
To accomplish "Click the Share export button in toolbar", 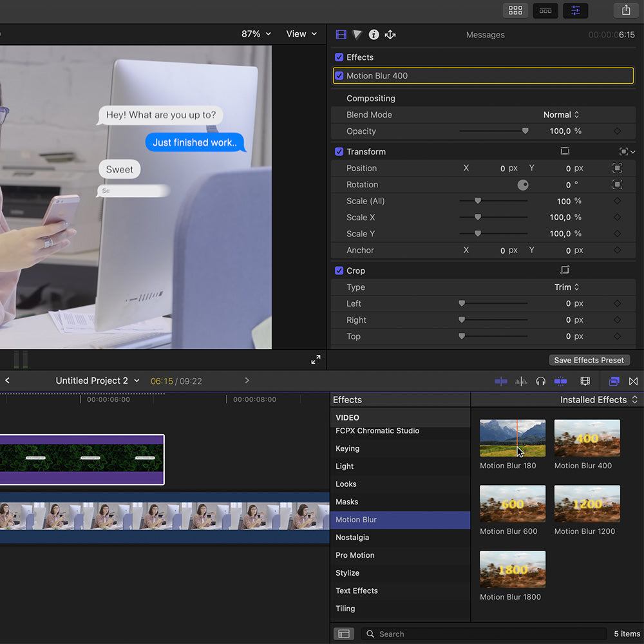I will (x=626, y=10).
